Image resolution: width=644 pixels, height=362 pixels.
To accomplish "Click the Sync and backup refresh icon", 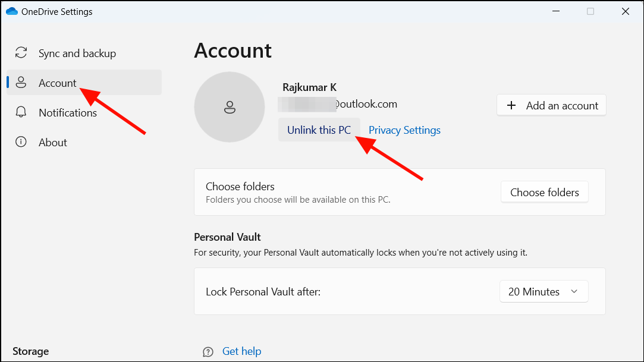I will coord(21,52).
